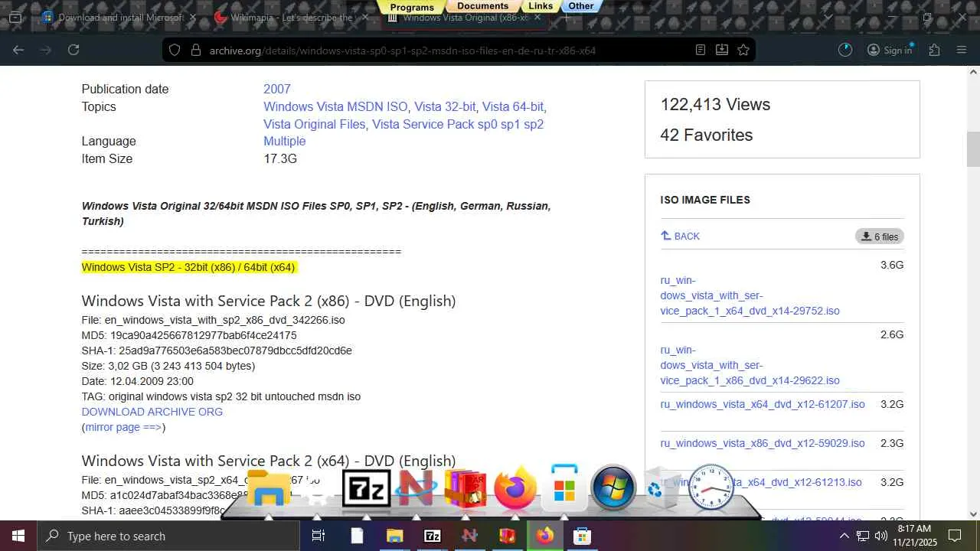Open the Vista Service Pack sp0 sp1 sp2 topic
The height and width of the screenshot is (551, 980).
458,124
